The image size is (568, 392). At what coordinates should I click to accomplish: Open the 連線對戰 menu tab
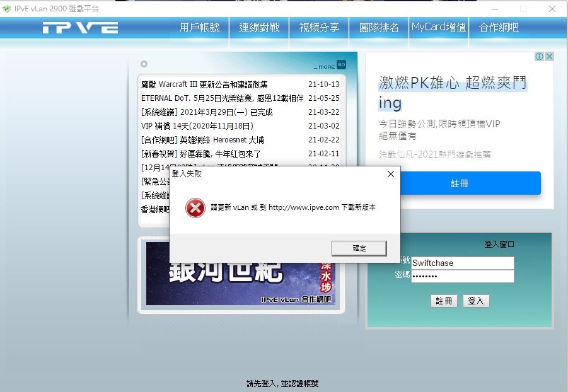pyautogui.click(x=259, y=28)
